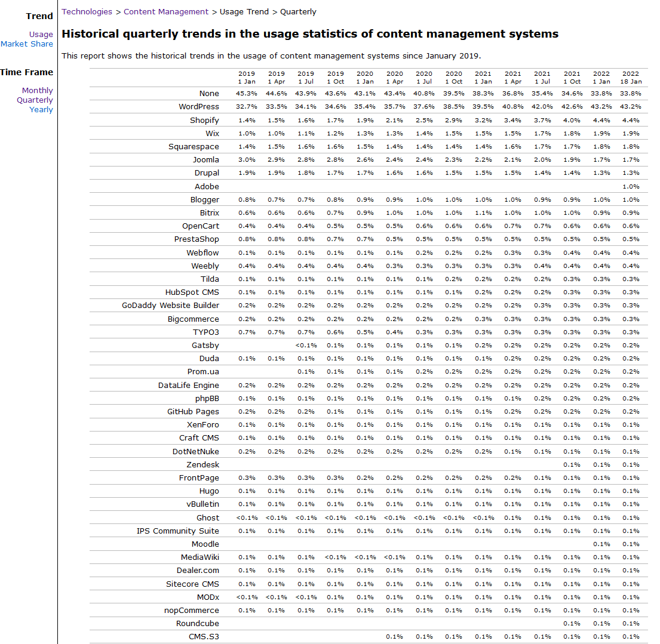Switch time frame to Monthly
660x644 pixels.
click(x=38, y=90)
